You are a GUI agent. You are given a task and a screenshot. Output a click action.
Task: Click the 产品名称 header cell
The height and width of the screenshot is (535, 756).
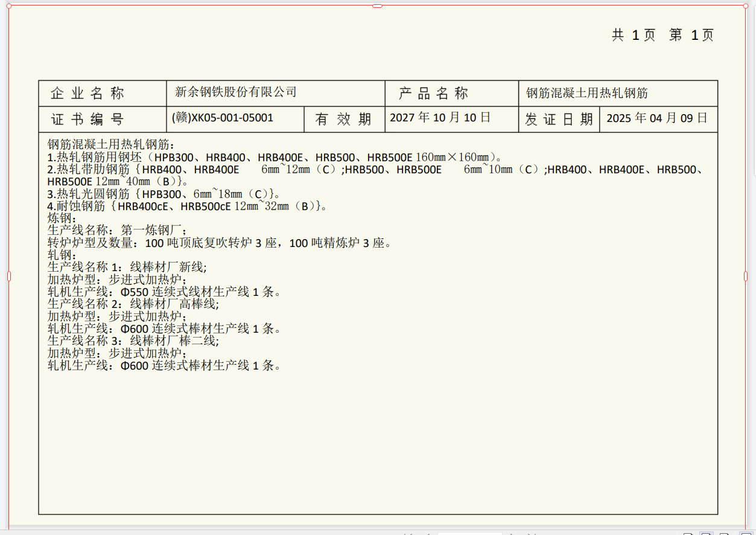pos(433,94)
